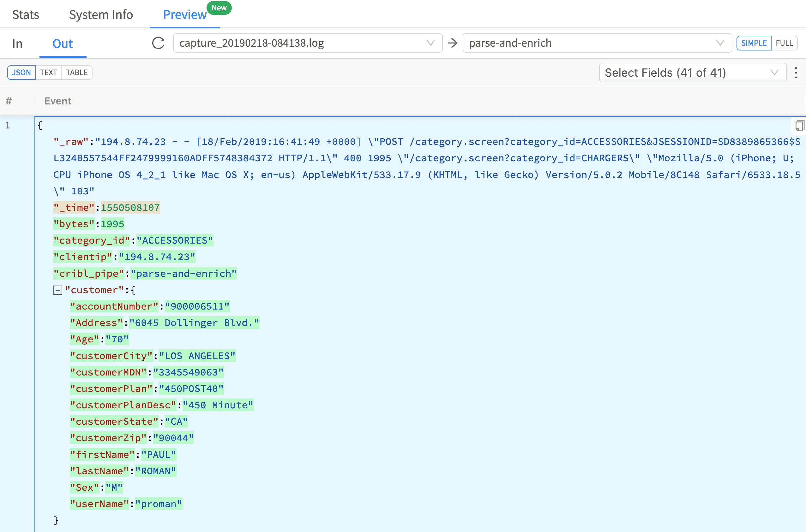The image size is (806, 532).
Task: Open parse-and-enrich pipeline dropdown
Action: 597,43
